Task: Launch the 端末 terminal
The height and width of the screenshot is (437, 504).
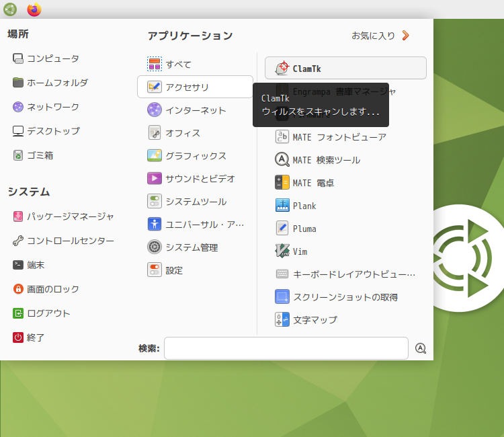Action: click(28, 265)
